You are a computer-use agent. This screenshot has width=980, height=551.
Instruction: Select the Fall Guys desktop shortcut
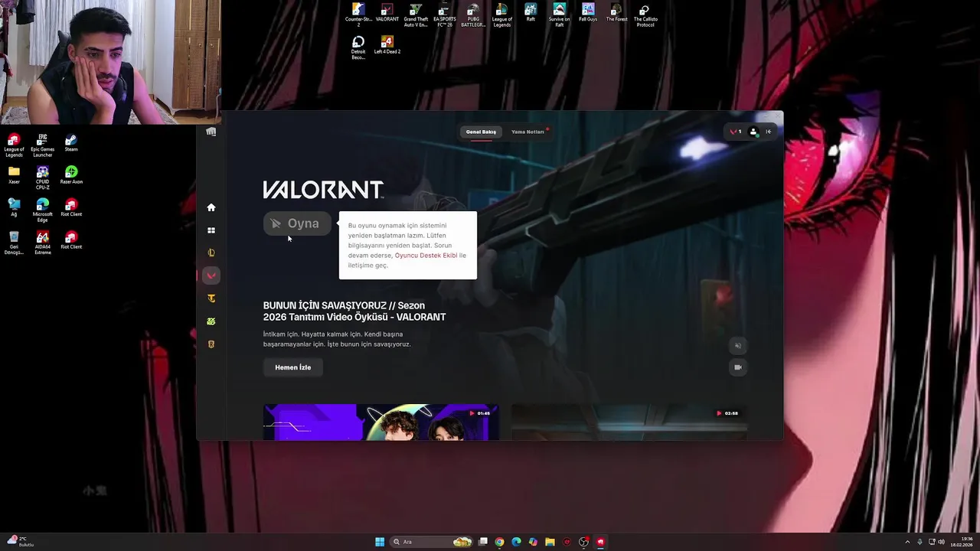click(588, 13)
